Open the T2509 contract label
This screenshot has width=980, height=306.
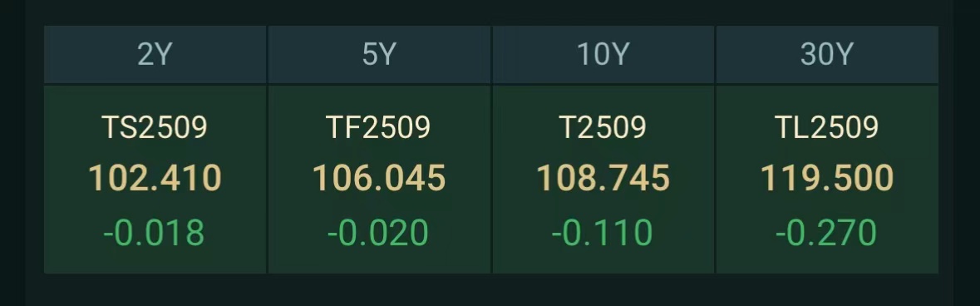click(x=603, y=128)
